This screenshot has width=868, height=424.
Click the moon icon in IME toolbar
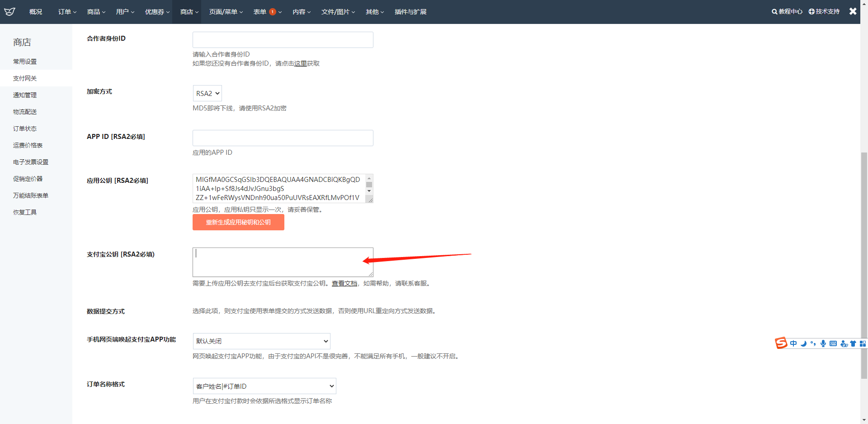click(803, 343)
